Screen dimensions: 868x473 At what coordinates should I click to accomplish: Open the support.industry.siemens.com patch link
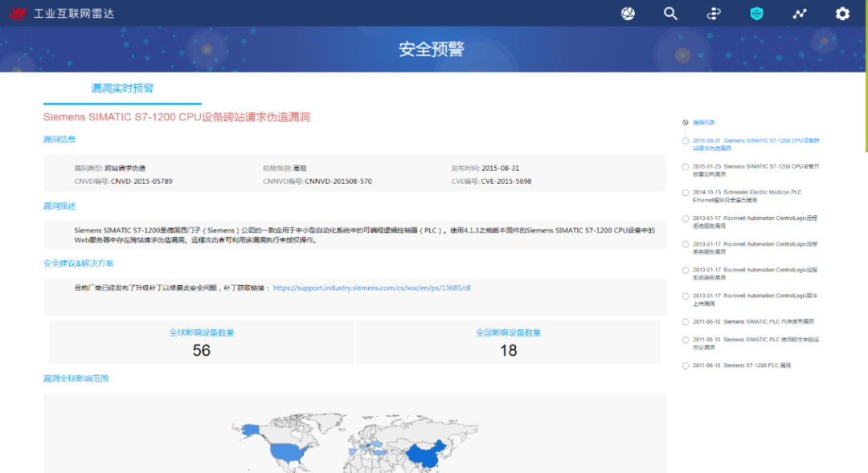coord(371,287)
